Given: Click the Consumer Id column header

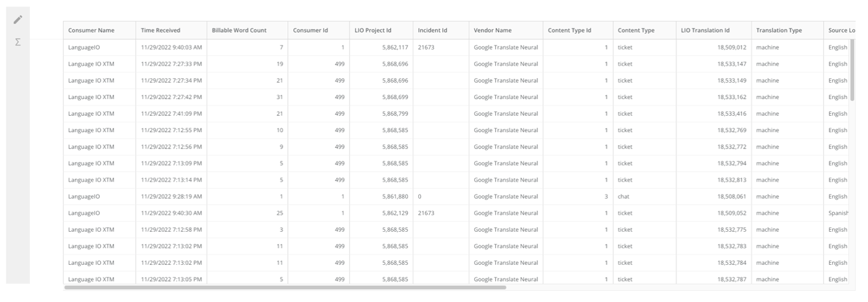Looking at the screenshot, I should click(310, 31).
